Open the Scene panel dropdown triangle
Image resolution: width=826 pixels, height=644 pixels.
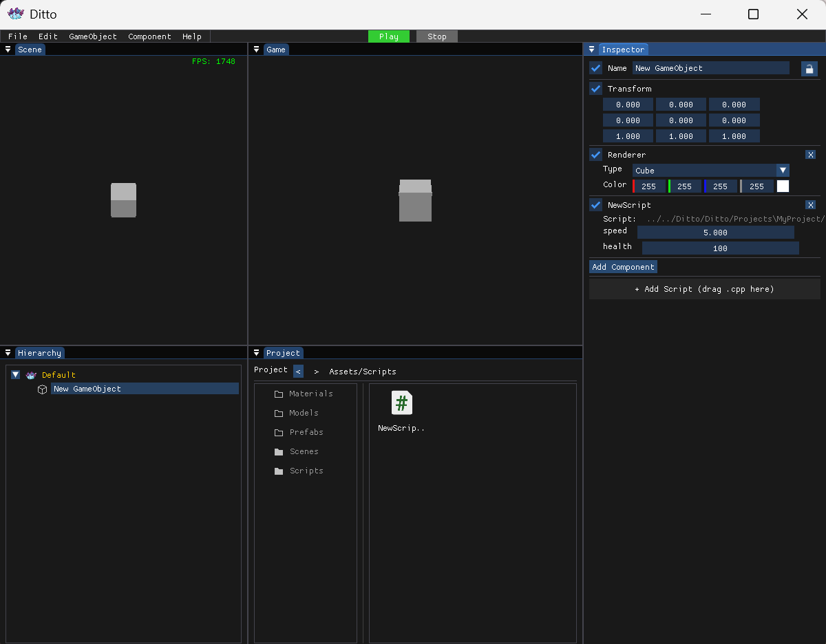click(8, 50)
